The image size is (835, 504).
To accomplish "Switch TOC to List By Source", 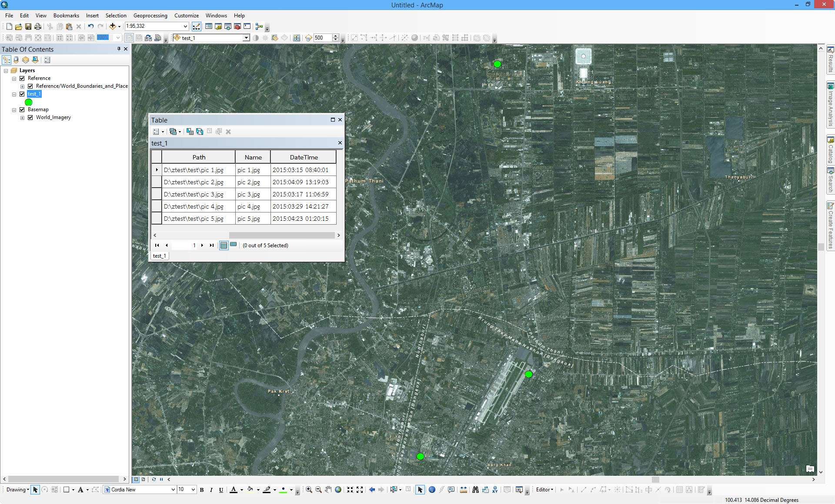I will click(x=16, y=60).
